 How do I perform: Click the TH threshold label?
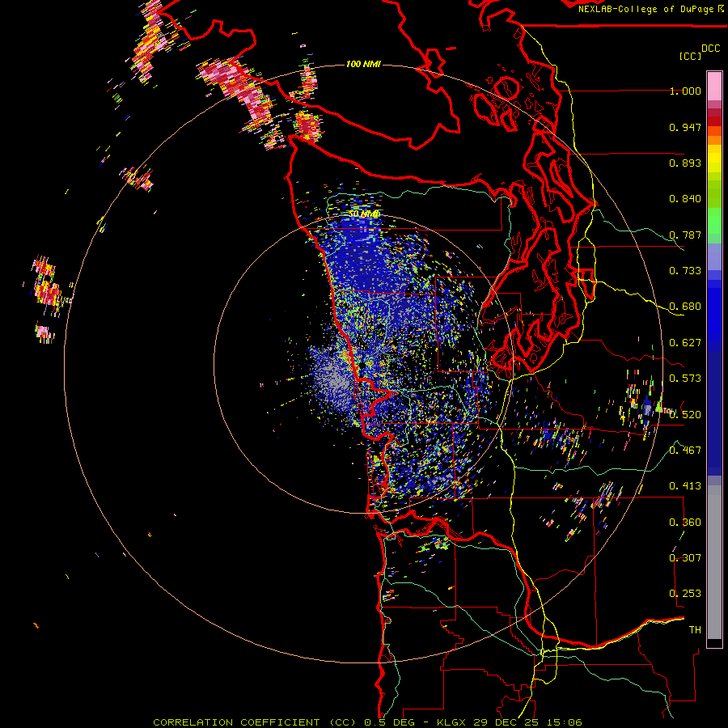tap(695, 629)
